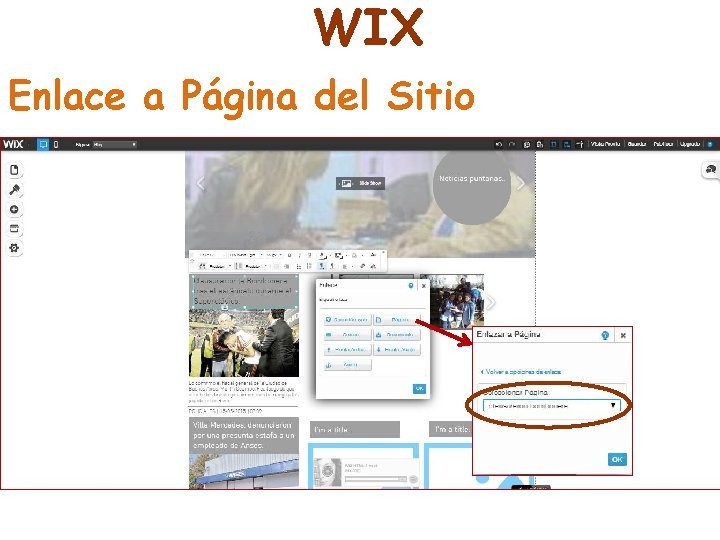
Task: Go to previous slide in slideshow
Action: 201,184
